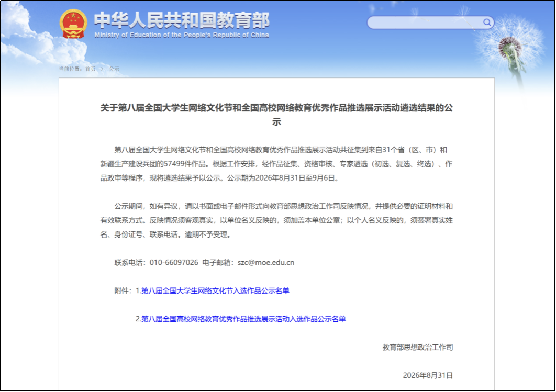Click the English Ministry of Education subtitle

point(182,35)
